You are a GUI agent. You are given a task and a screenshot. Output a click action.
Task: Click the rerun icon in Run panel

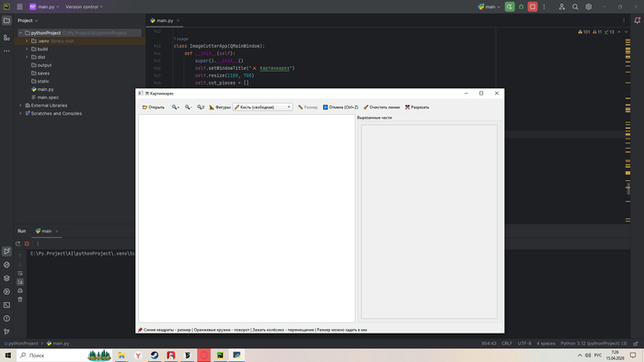[18, 243]
